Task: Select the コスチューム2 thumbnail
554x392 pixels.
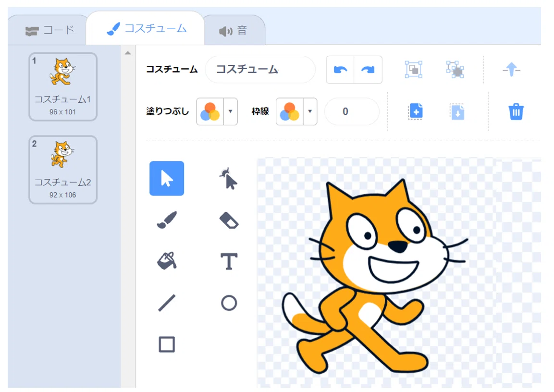Action: pos(63,170)
